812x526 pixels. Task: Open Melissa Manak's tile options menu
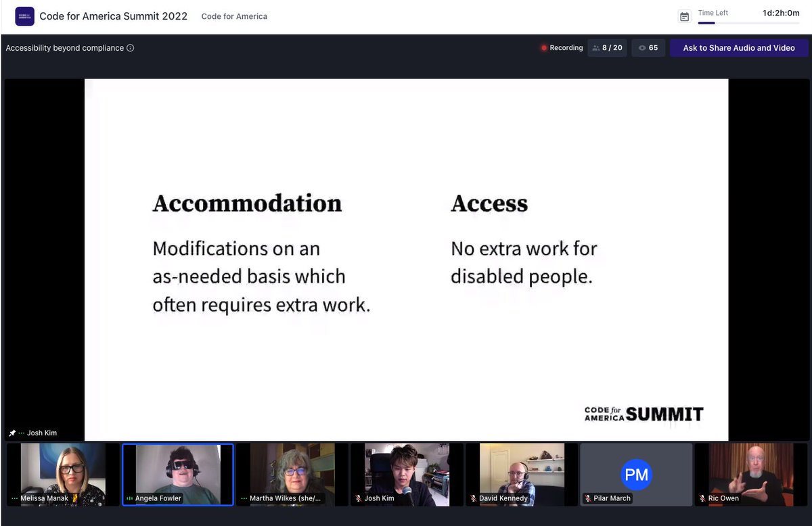[x=14, y=498]
